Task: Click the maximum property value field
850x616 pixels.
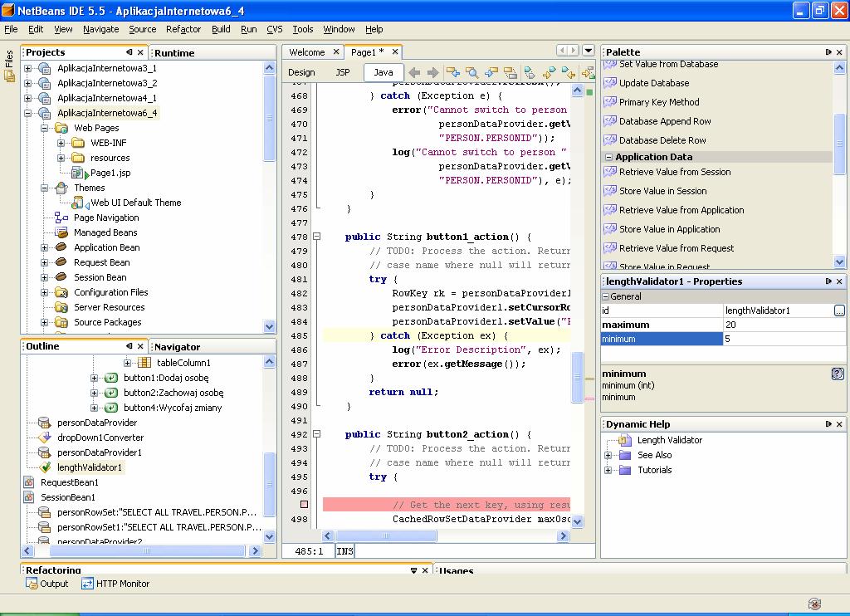Action: (784, 325)
